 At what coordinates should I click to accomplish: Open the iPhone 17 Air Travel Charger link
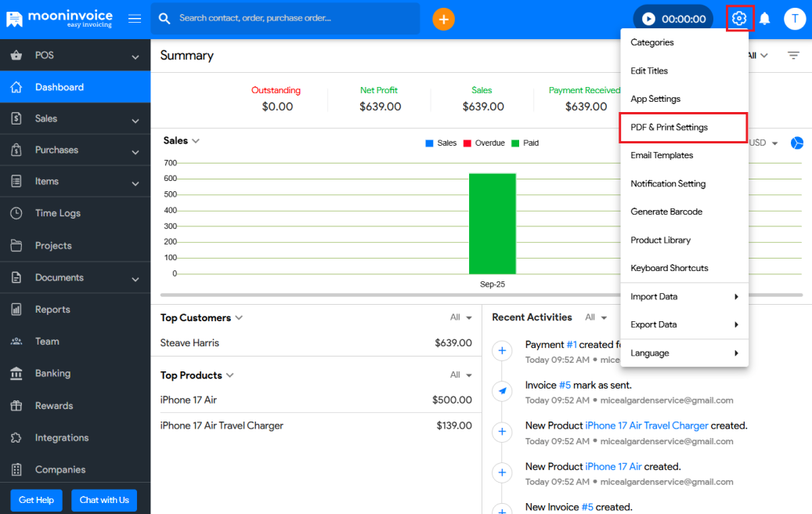pyautogui.click(x=646, y=425)
